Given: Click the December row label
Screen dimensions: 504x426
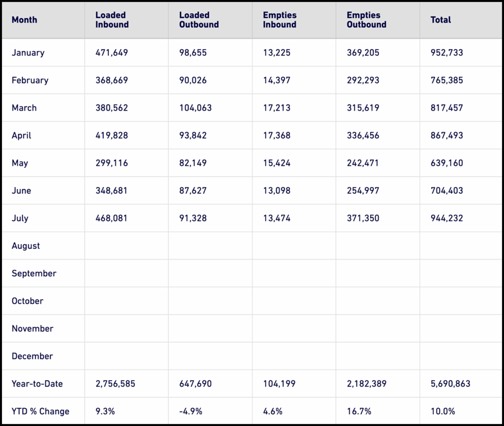Looking at the screenshot, I should click(32, 356).
